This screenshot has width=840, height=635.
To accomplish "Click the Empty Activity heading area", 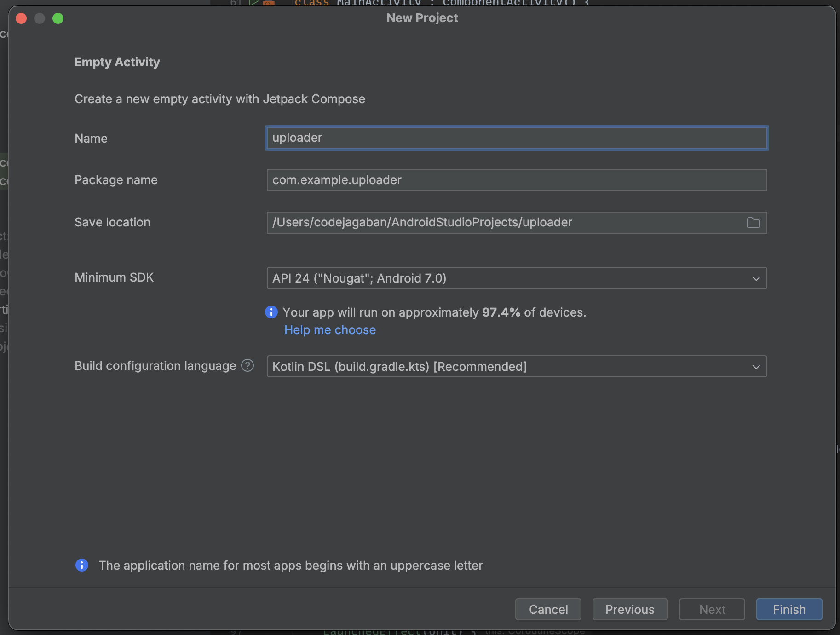I will 117,62.
